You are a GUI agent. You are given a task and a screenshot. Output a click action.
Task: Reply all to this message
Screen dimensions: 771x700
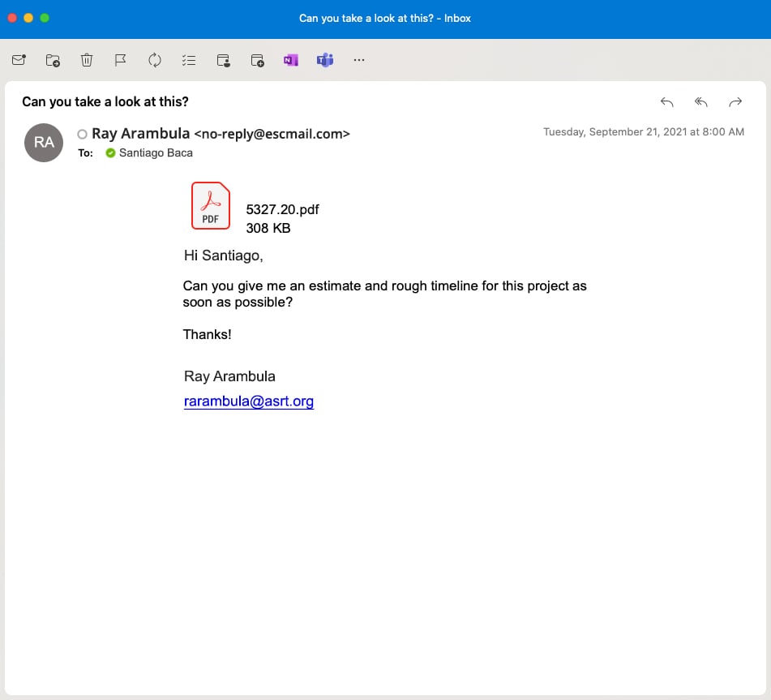pyautogui.click(x=701, y=102)
